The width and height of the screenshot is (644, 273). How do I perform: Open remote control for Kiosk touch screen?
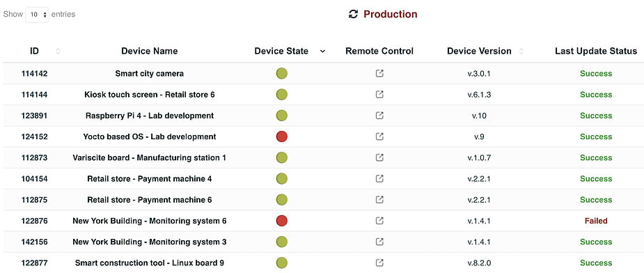[x=379, y=95]
